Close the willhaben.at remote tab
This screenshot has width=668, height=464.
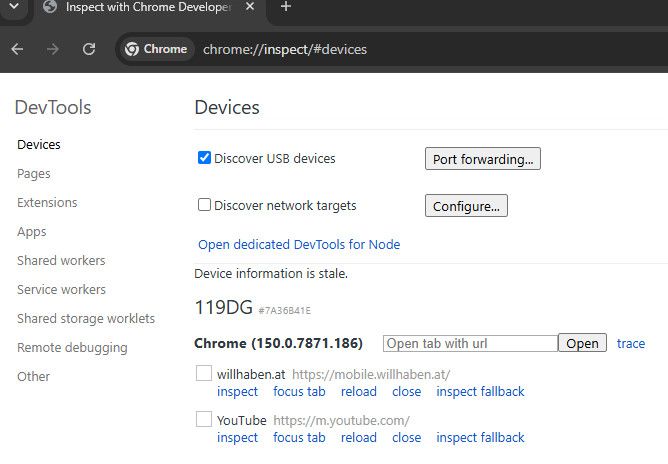point(406,392)
